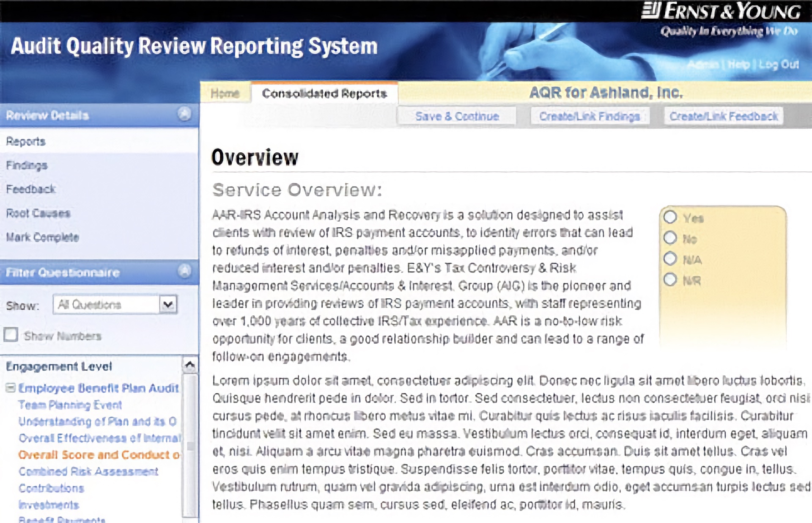Click the Create/Link Feedback button
The image size is (812, 523).
coord(724,116)
